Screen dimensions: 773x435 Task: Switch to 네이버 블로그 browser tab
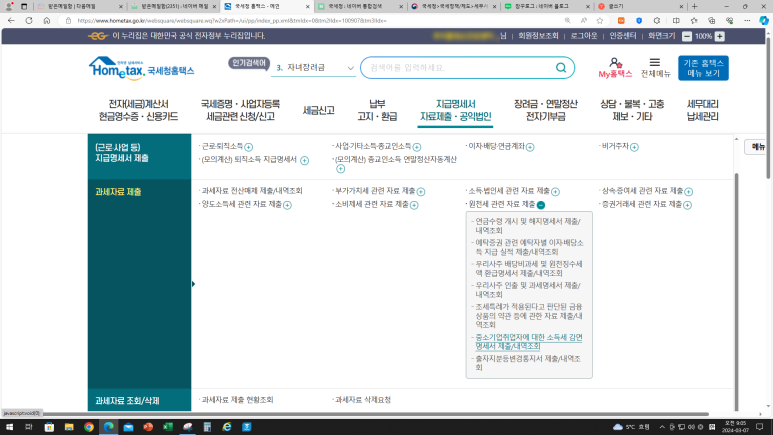pyautogui.click(x=546, y=6)
